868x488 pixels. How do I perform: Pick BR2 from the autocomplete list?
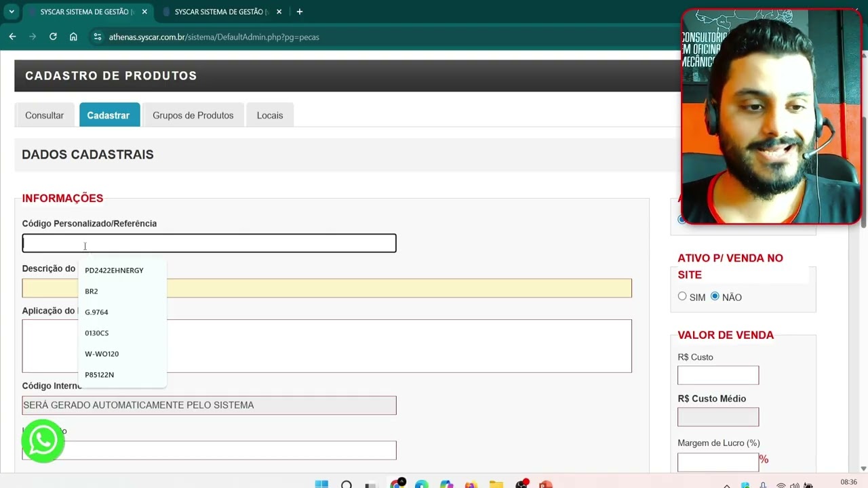click(122, 291)
